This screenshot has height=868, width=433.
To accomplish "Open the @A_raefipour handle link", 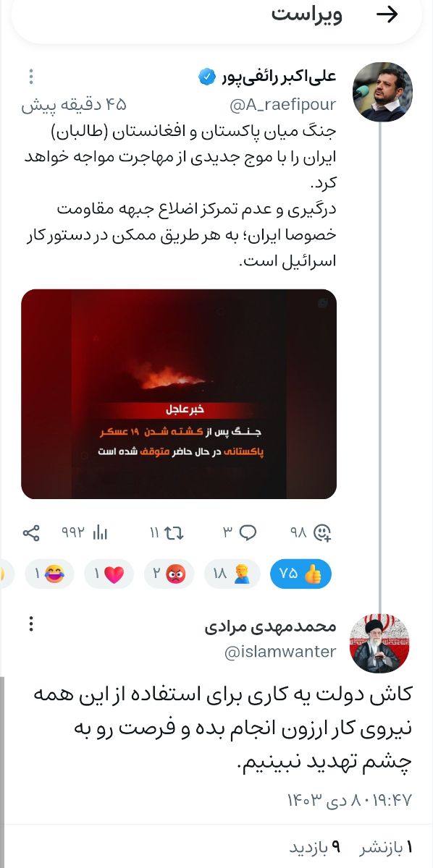I will 282,105.
